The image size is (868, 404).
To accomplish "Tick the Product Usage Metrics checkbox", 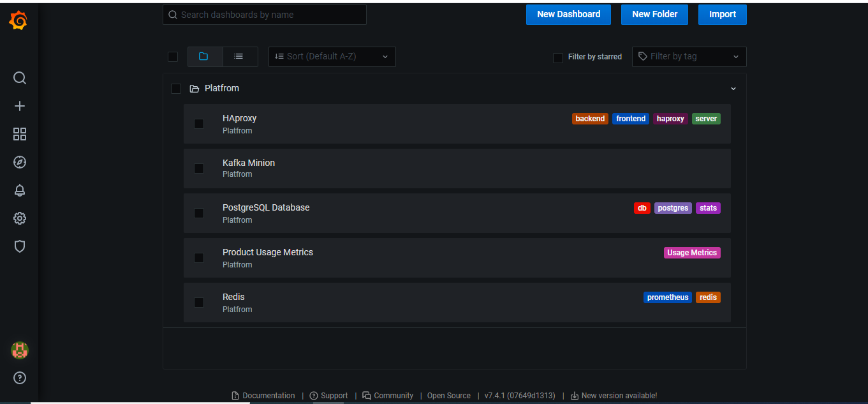I will point(199,258).
